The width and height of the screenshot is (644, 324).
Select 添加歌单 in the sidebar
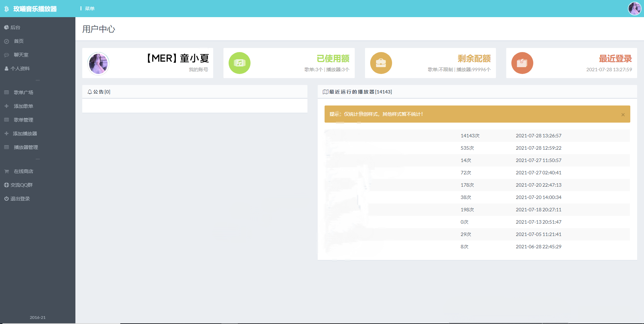point(23,106)
